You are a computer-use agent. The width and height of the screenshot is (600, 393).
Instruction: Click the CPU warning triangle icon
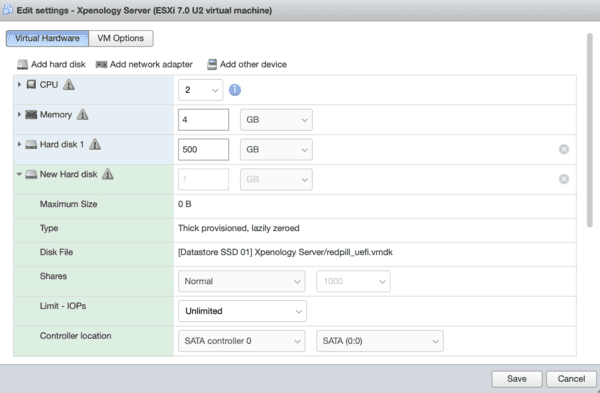[68, 84]
